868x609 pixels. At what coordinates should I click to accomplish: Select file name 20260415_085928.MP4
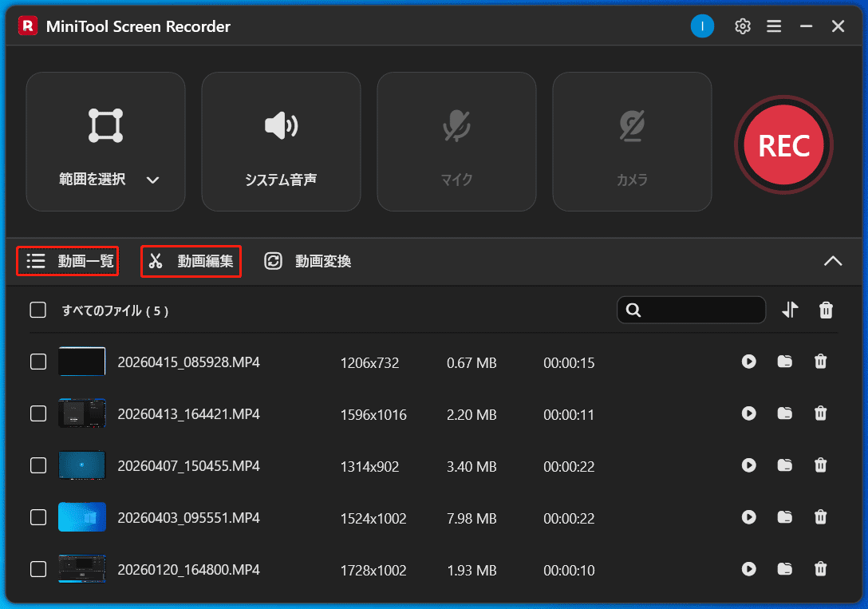(189, 362)
